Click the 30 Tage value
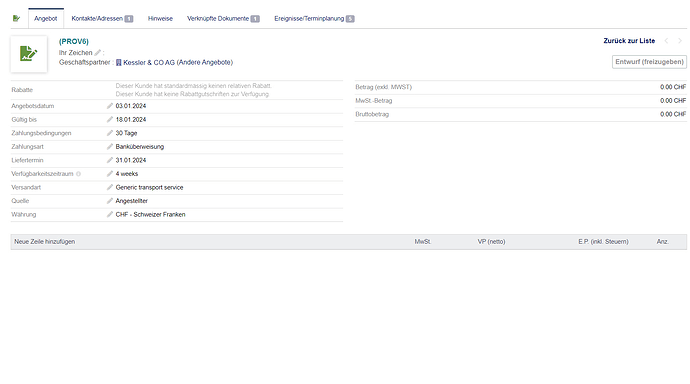Viewport: 690px width, 384px height. 126,133
